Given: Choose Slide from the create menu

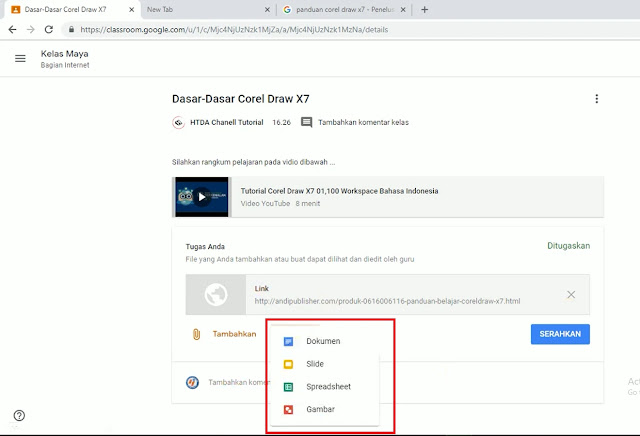Looking at the screenshot, I should [325, 364].
